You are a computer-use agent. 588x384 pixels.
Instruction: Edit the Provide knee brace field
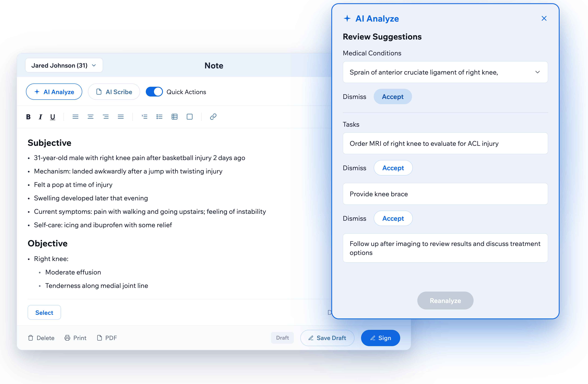click(x=445, y=194)
